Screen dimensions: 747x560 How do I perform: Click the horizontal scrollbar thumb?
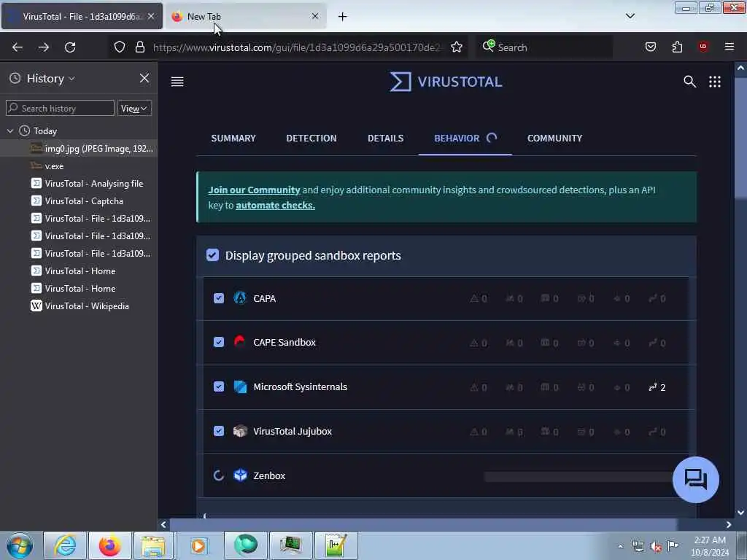(x=423, y=524)
